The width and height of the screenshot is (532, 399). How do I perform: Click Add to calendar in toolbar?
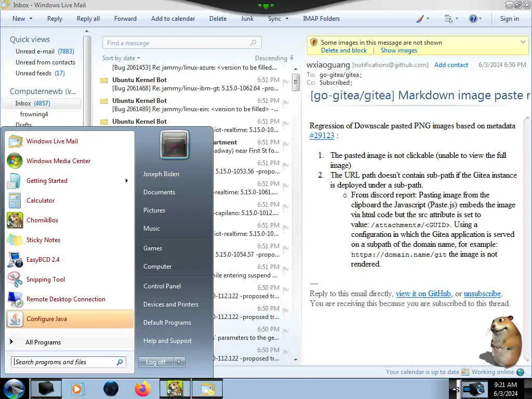point(173,19)
